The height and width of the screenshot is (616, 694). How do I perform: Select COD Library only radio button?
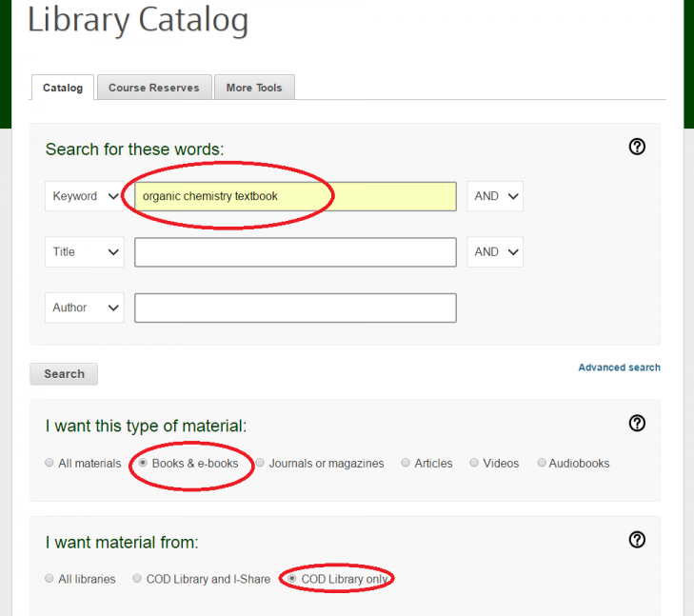[292, 579]
